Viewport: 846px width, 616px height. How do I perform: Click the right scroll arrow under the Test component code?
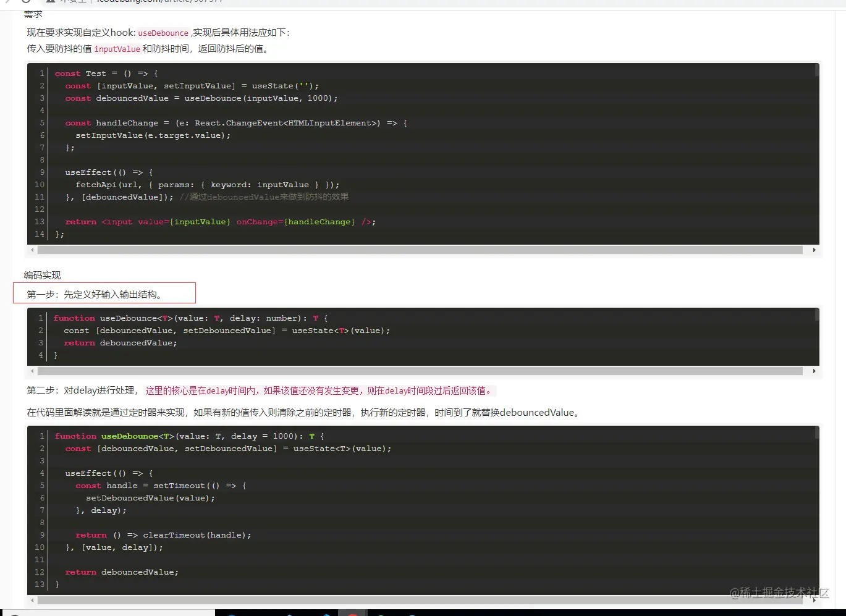click(x=814, y=250)
